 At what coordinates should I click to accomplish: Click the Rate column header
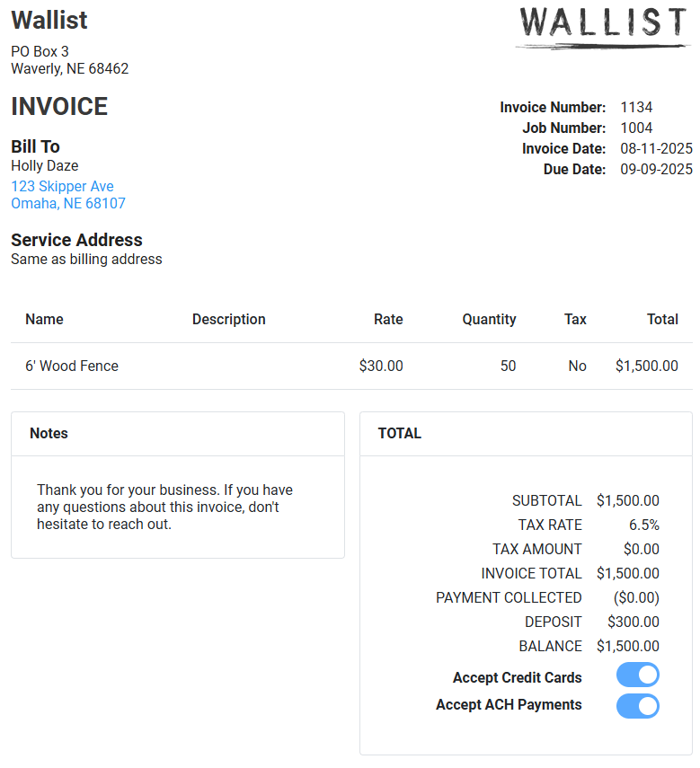[388, 320]
